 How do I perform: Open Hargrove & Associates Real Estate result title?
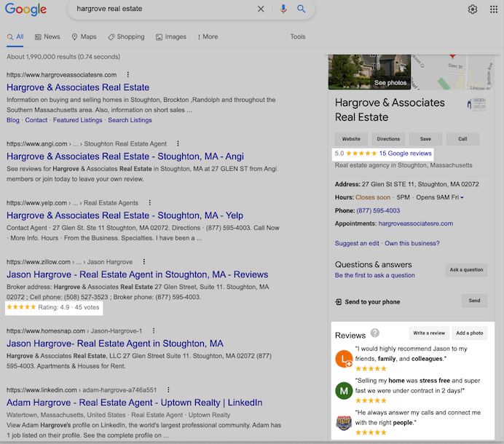click(x=78, y=87)
